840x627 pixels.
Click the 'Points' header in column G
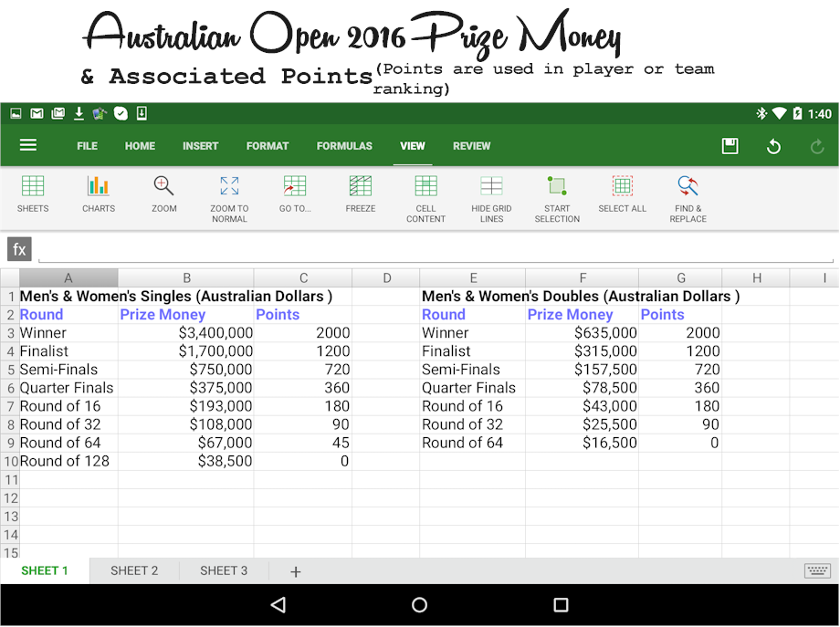(x=680, y=315)
